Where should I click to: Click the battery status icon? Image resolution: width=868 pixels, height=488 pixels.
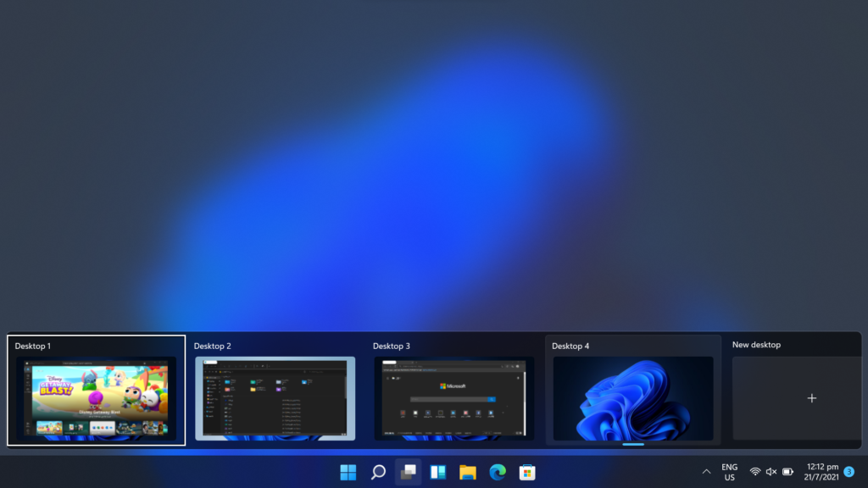coord(787,472)
